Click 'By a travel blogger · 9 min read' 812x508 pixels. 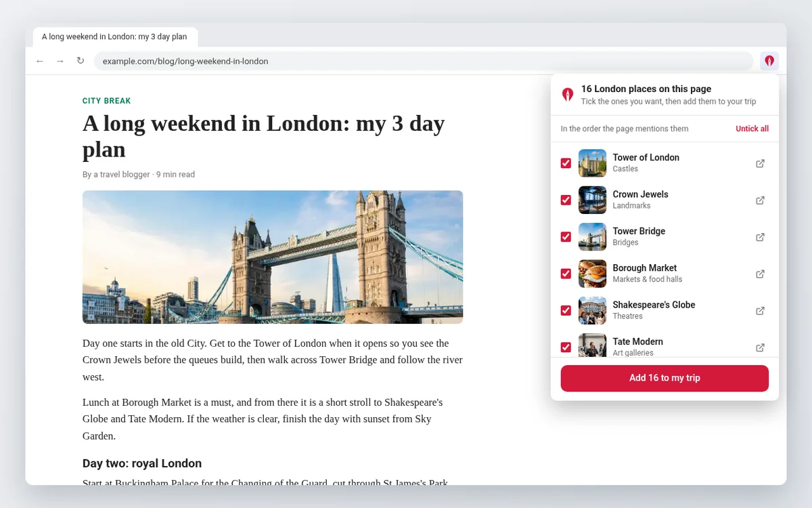coord(139,174)
